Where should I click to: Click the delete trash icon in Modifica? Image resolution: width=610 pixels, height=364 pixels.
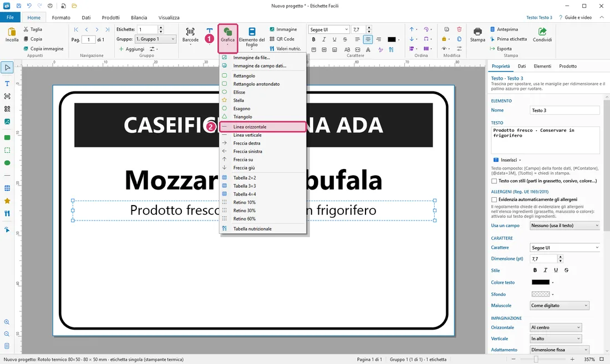[459, 29]
